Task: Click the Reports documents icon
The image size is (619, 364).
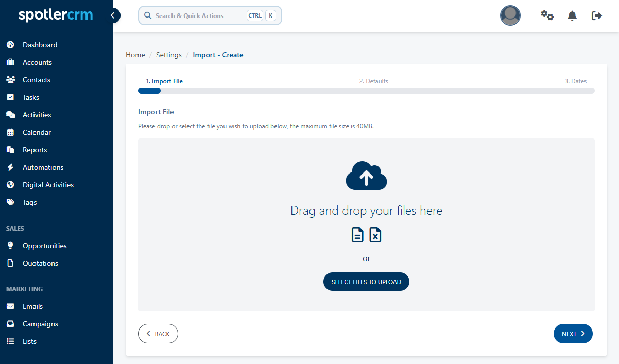Action: [x=10, y=150]
